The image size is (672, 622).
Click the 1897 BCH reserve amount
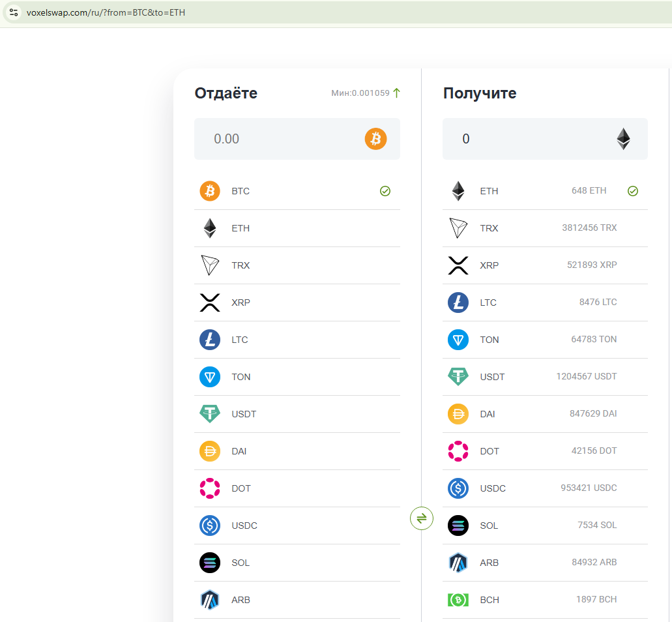pyautogui.click(x=596, y=599)
